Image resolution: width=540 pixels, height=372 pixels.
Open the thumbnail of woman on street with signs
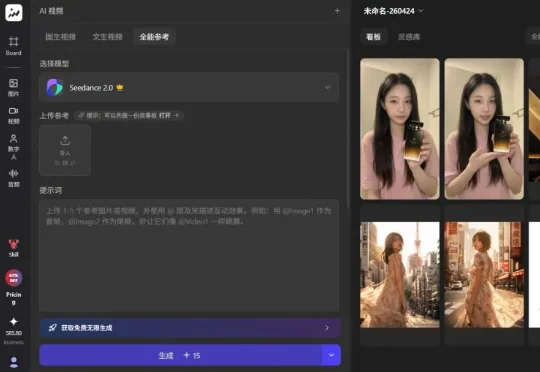pyautogui.click(x=484, y=275)
